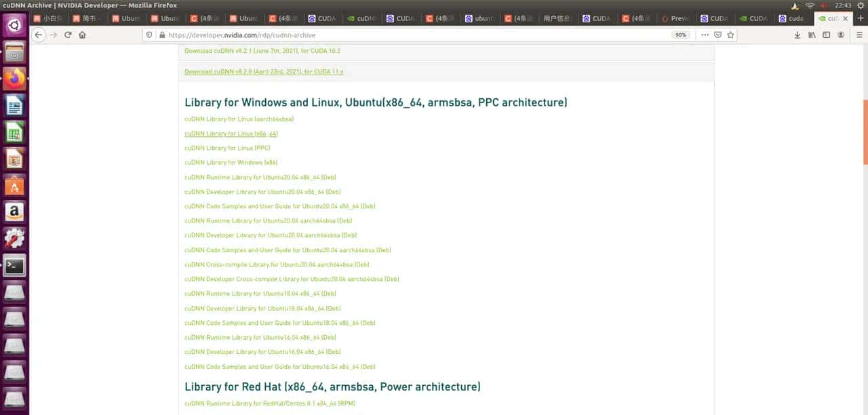Click the forward navigation arrow
The width and height of the screenshot is (868, 415).
tap(52, 35)
